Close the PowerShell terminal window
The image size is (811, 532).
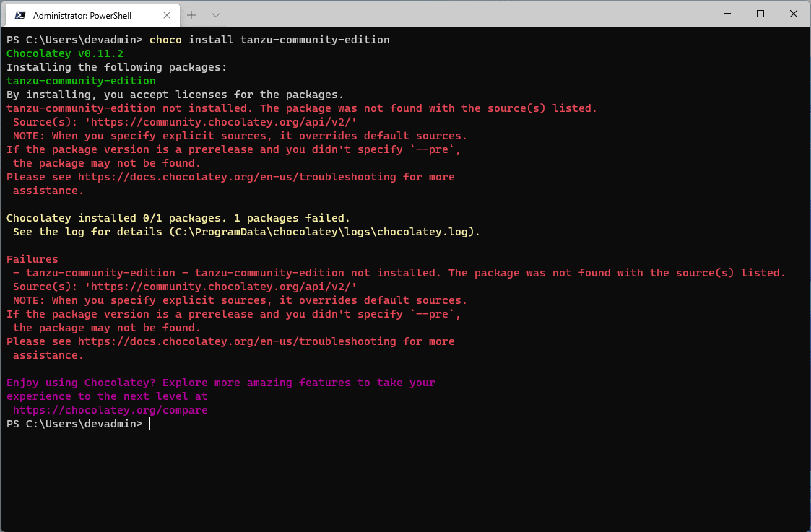click(793, 14)
